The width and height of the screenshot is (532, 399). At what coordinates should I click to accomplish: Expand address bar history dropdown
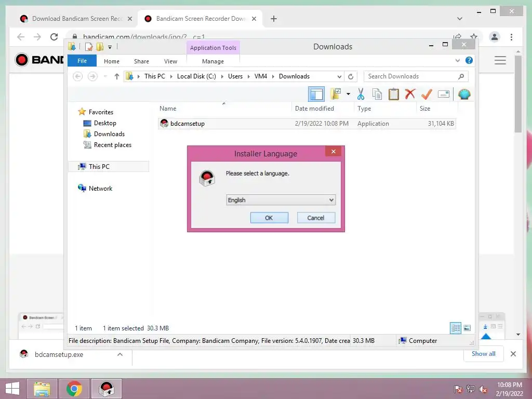pyautogui.click(x=339, y=77)
